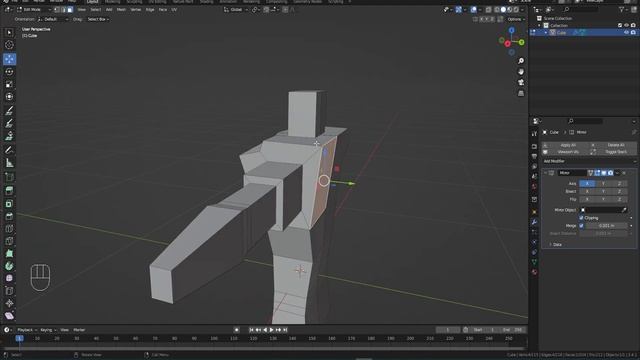
Task: Select the Cursor tool
Action: tap(9, 45)
